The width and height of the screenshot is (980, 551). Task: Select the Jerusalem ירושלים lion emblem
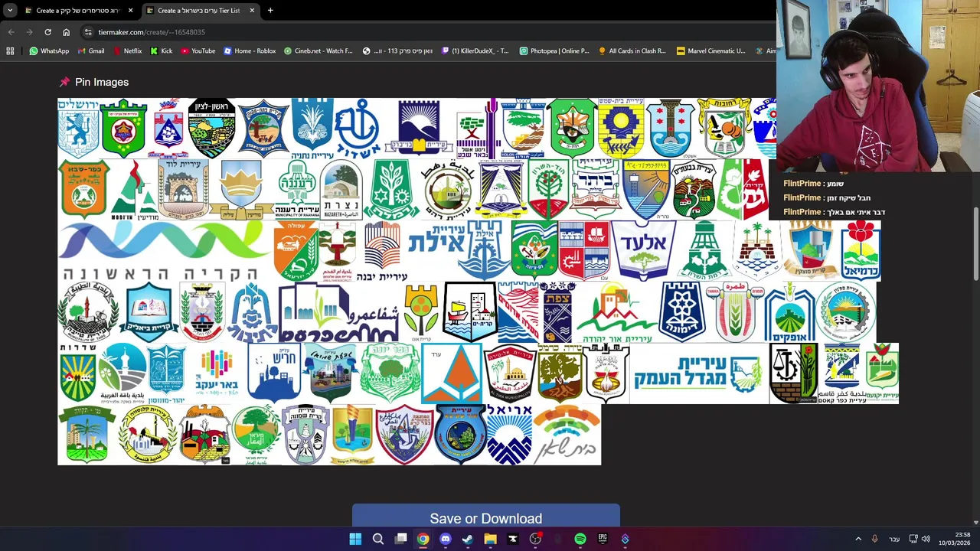tap(79, 129)
